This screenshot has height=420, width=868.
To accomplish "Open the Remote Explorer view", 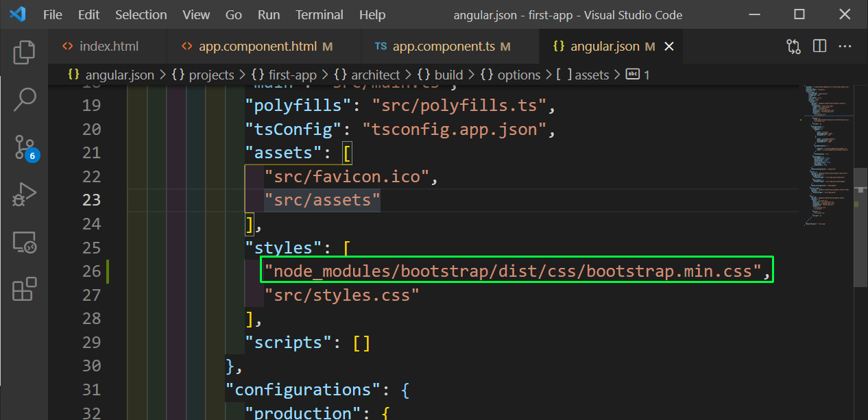I will click(25, 242).
